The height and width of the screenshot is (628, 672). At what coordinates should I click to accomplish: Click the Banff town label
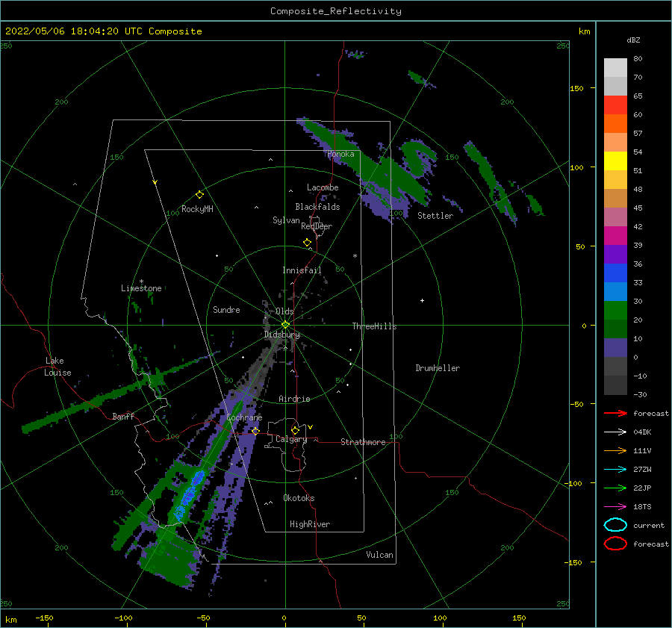click(123, 416)
